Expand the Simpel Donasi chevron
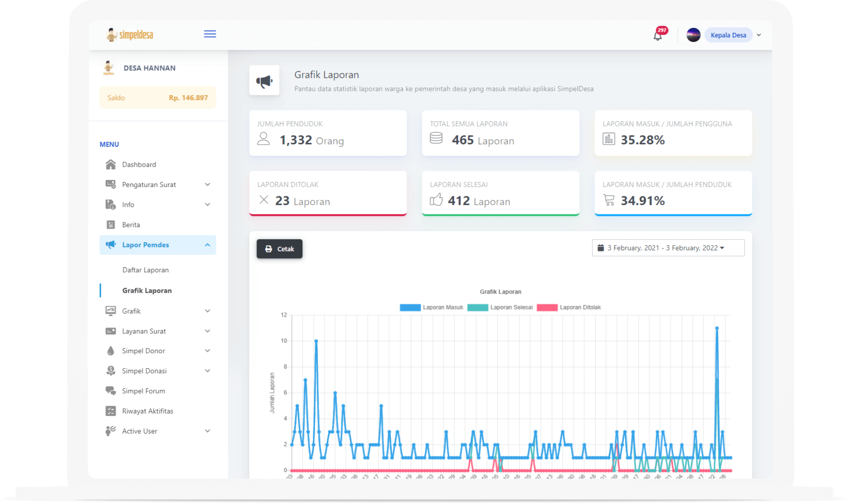The width and height of the screenshot is (849, 504). coord(207,370)
